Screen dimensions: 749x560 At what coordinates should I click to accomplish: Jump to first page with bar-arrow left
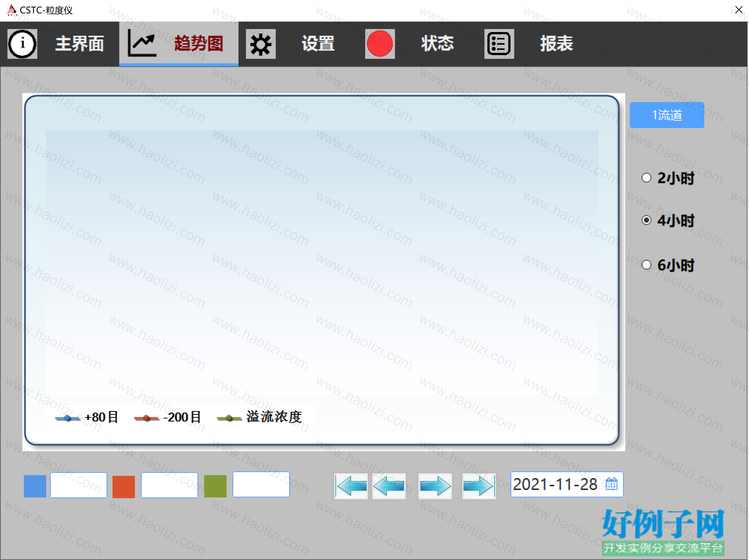coord(351,486)
